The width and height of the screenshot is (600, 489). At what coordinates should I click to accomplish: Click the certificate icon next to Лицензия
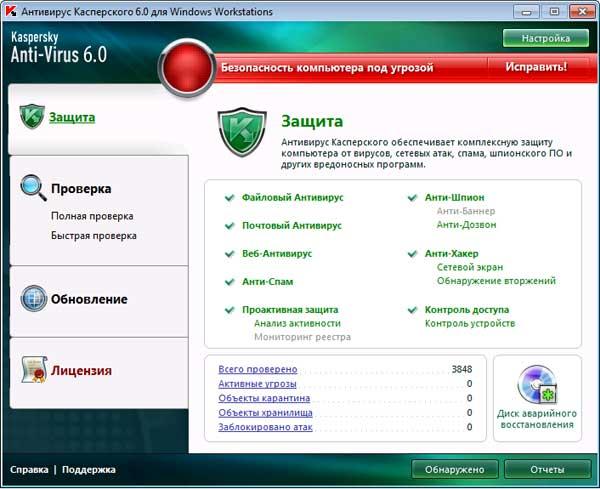(x=34, y=369)
